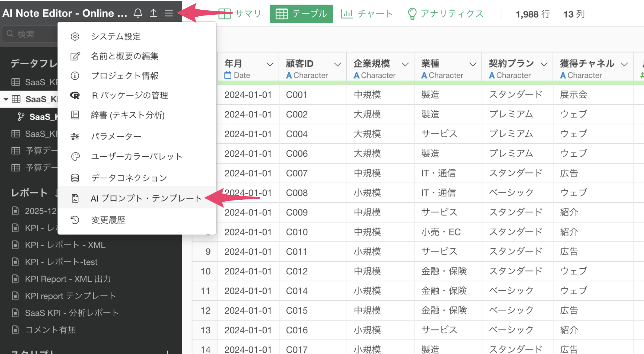Open the 契約プラン column dropdown arrow

[544, 64]
